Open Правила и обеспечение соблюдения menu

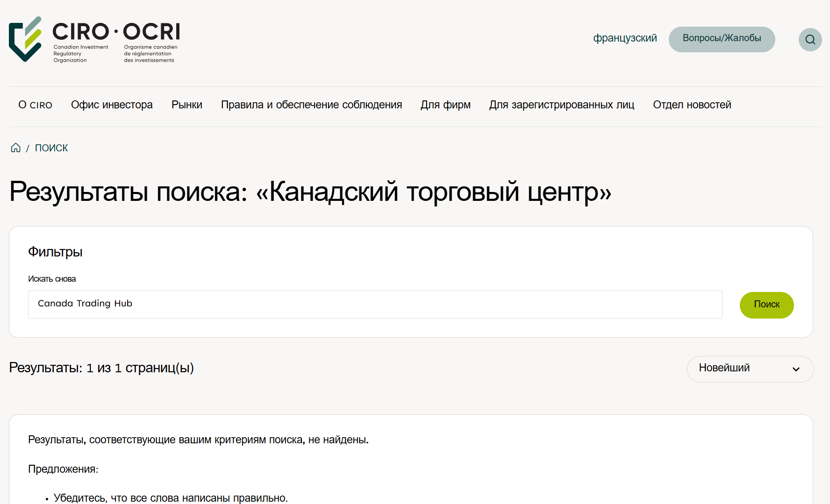[311, 105]
